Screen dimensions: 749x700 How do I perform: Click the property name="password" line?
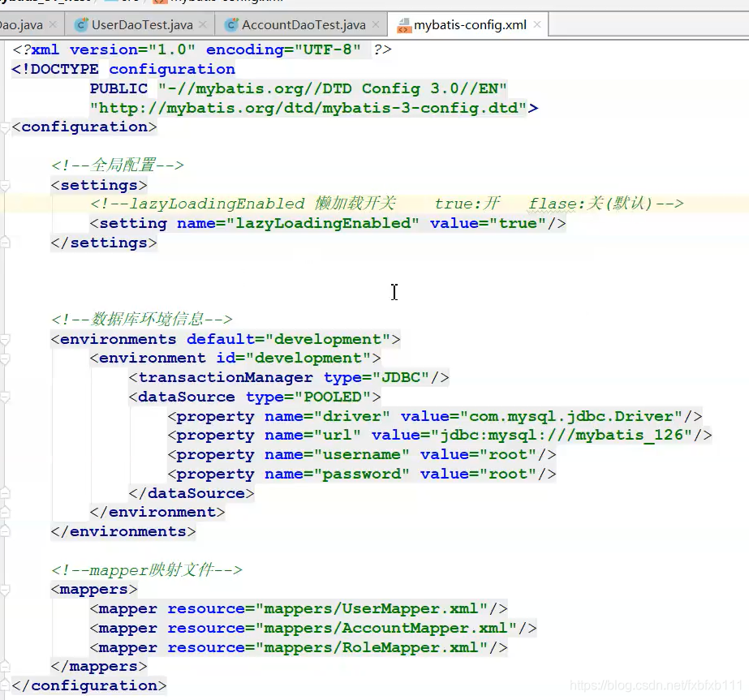tap(362, 475)
